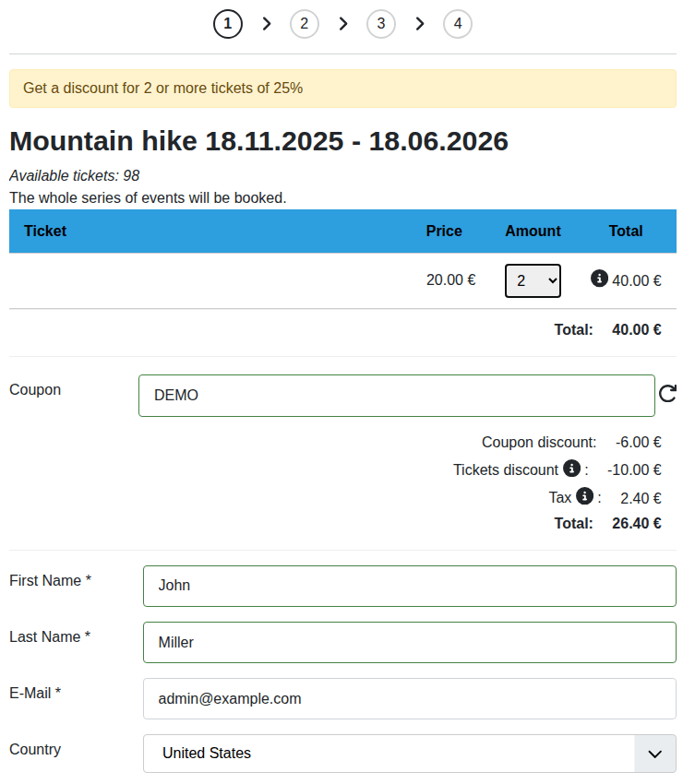Click the Mountain hike event title
Screen dimensions: 683x784
258,141
